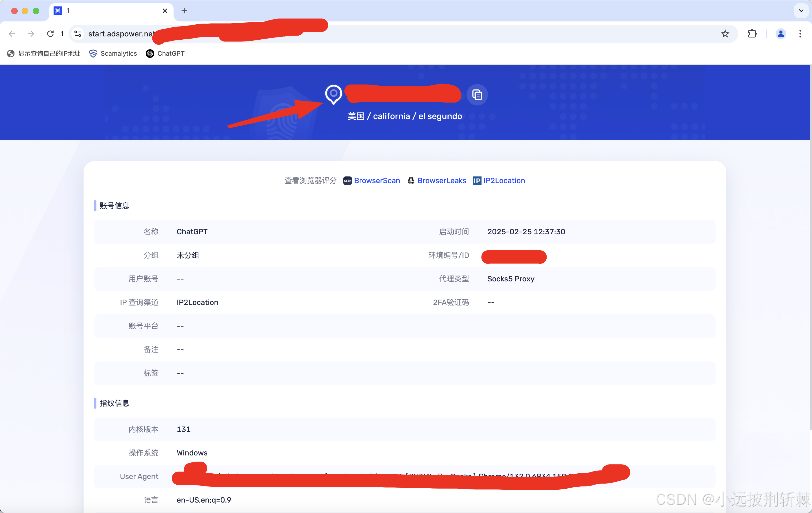
Task: Open the Chrome three-dot menu
Action: [800, 34]
